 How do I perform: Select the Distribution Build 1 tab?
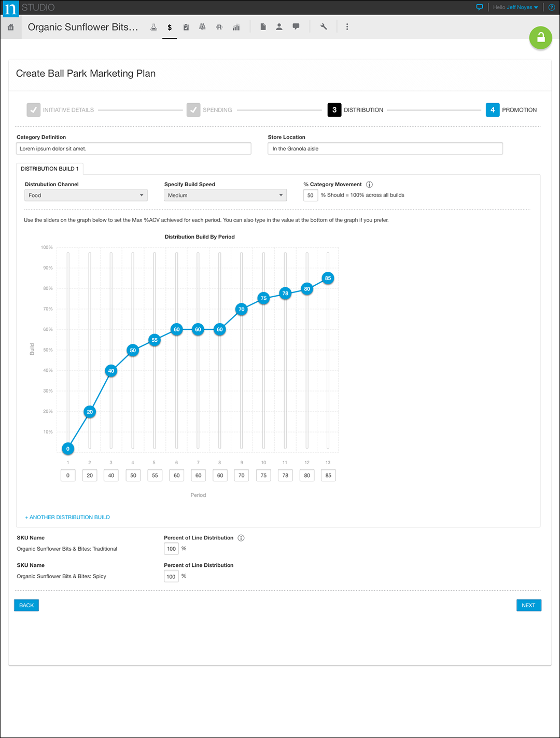coord(50,169)
